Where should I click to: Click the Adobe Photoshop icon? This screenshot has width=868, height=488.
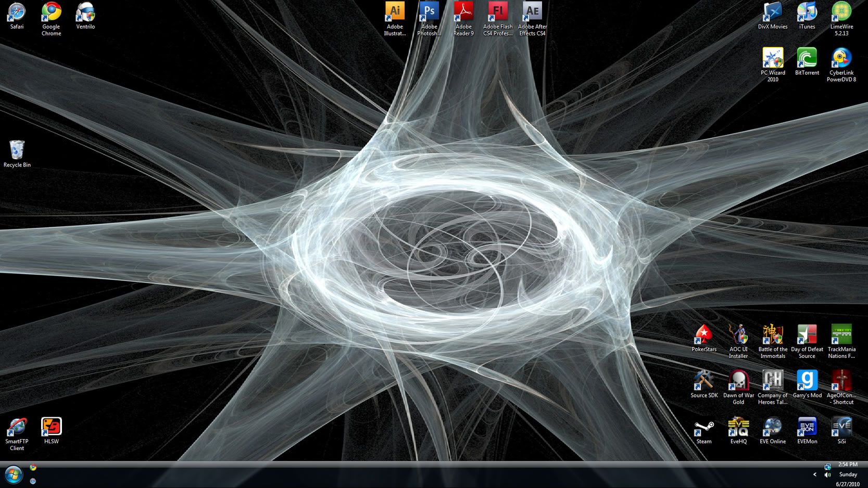(x=429, y=19)
